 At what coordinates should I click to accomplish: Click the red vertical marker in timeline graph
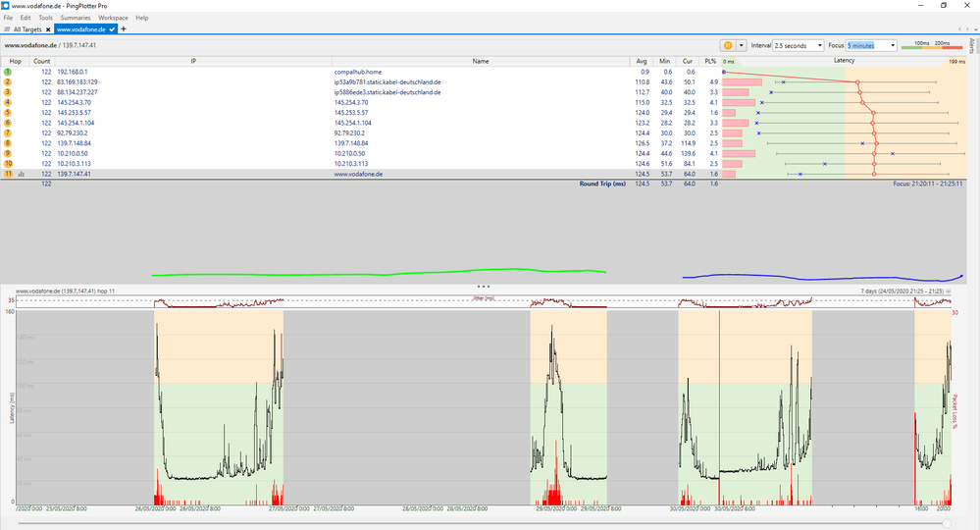pos(719,406)
